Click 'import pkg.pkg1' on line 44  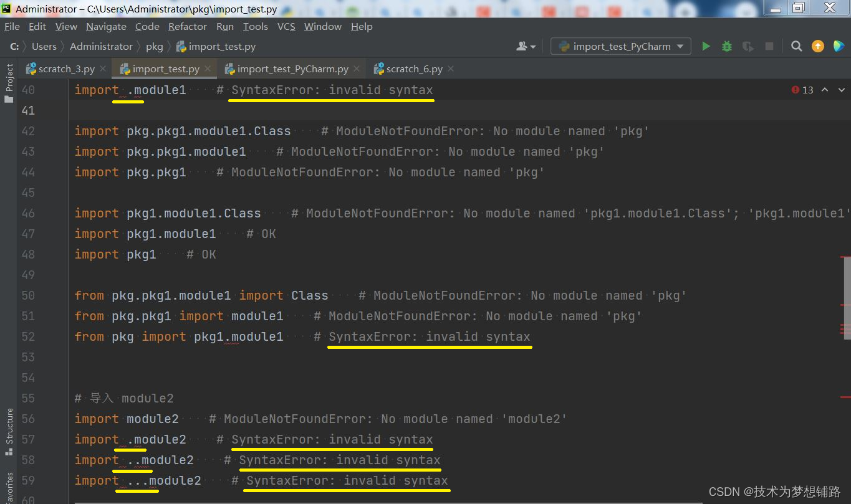pos(130,172)
